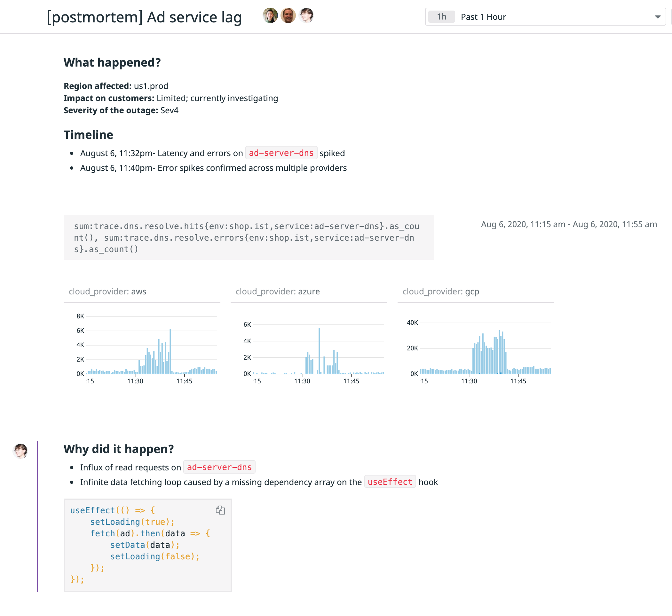Screen dimensions: 672x616
Task: Click the cloud_provider gcp graph header
Action: (440, 292)
